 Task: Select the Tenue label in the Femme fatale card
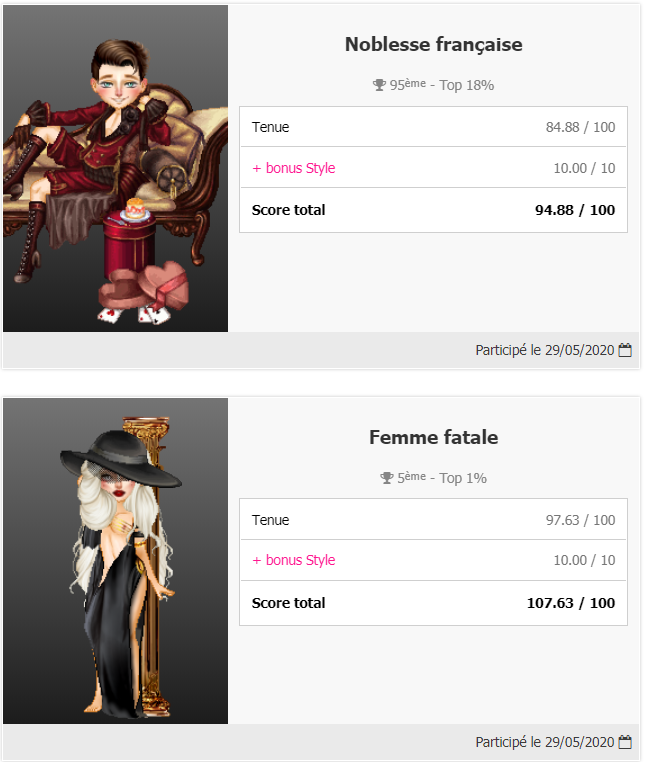point(270,520)
